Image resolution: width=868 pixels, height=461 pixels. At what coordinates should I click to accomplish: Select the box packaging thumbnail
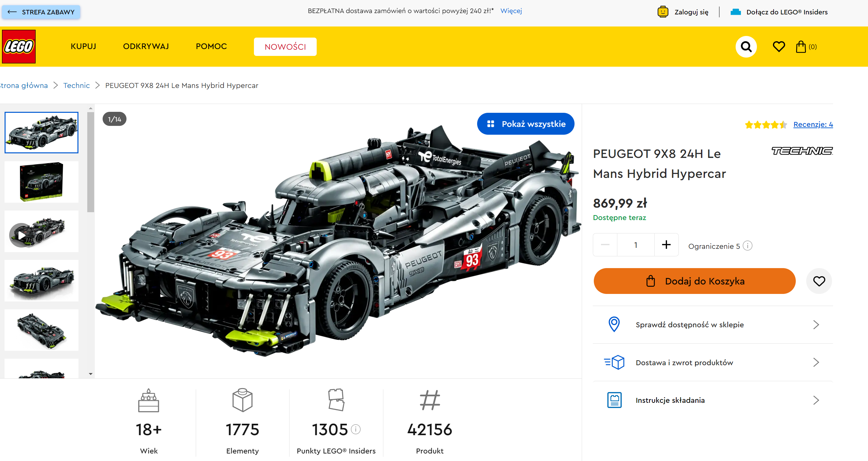(42, 182)
